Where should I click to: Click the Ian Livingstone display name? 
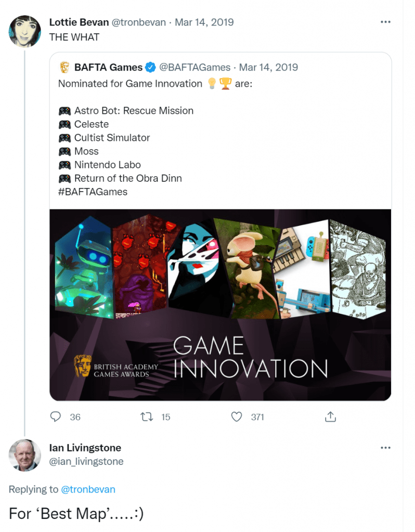click(85, 448)
